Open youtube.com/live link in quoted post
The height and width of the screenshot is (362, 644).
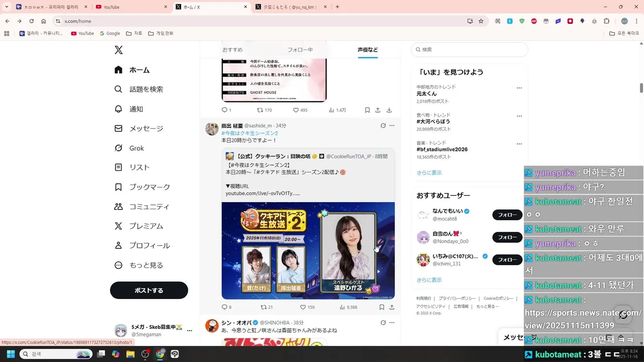pyautogui.click(x=263, y=194)
